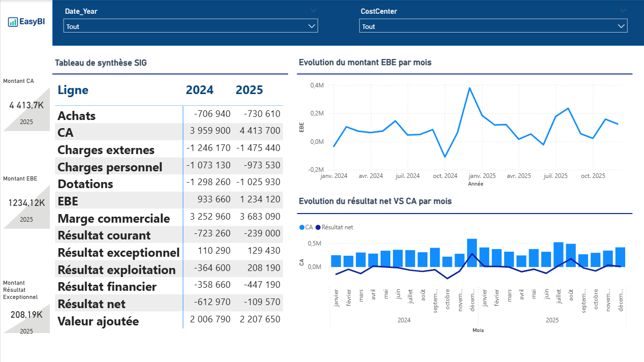The image size is (644, 362).
Task: Click the 2024 column header in SIG table
Action: click(199, 90)
